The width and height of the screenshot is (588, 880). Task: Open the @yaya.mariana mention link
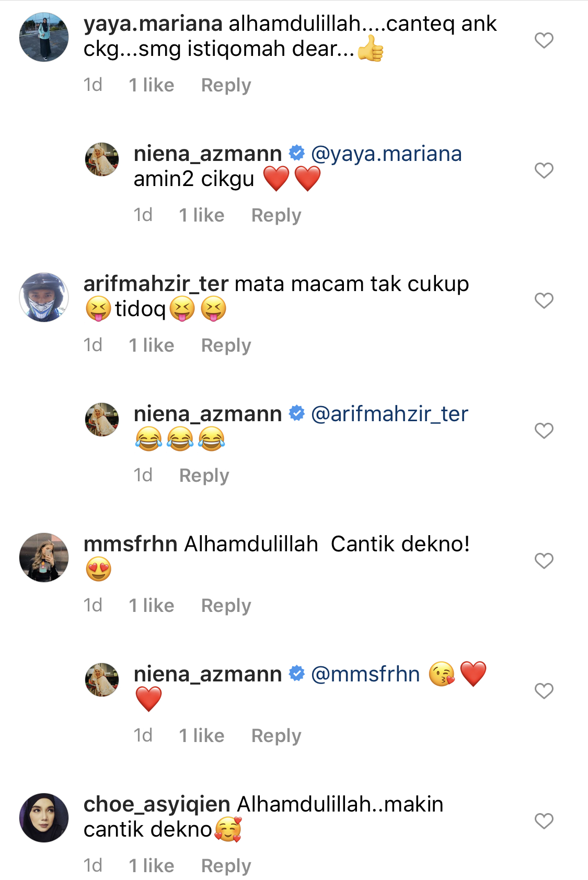pos(386,154)
